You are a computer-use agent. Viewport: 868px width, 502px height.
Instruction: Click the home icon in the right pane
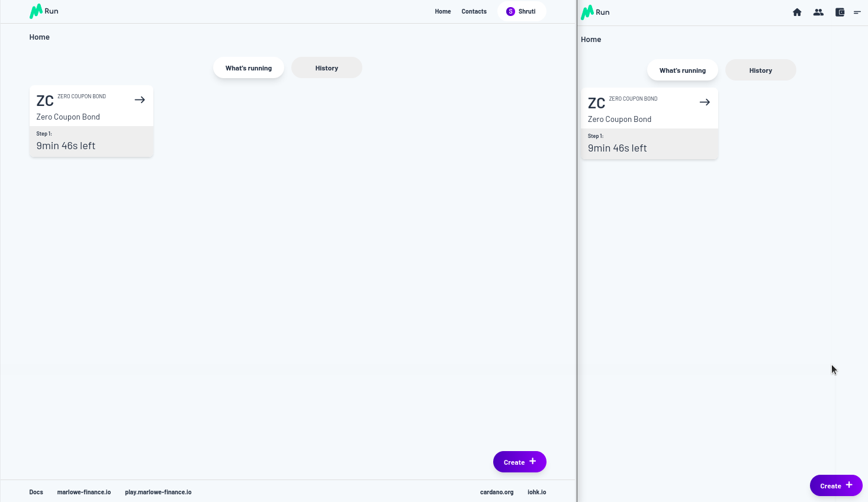tap(797, 12)
